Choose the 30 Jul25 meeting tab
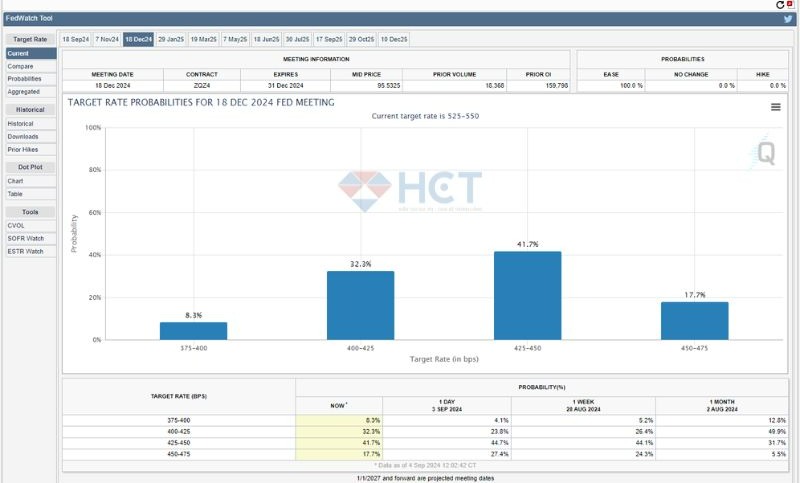This screenshot has width=800, height=483. [x=297, y=39]
